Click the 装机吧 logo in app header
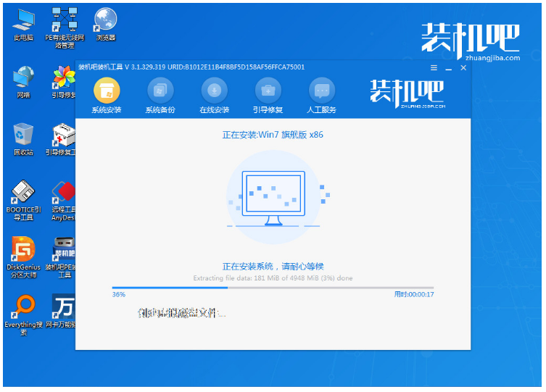This screenshot has height=392, width=546. [x=408, y=93]
